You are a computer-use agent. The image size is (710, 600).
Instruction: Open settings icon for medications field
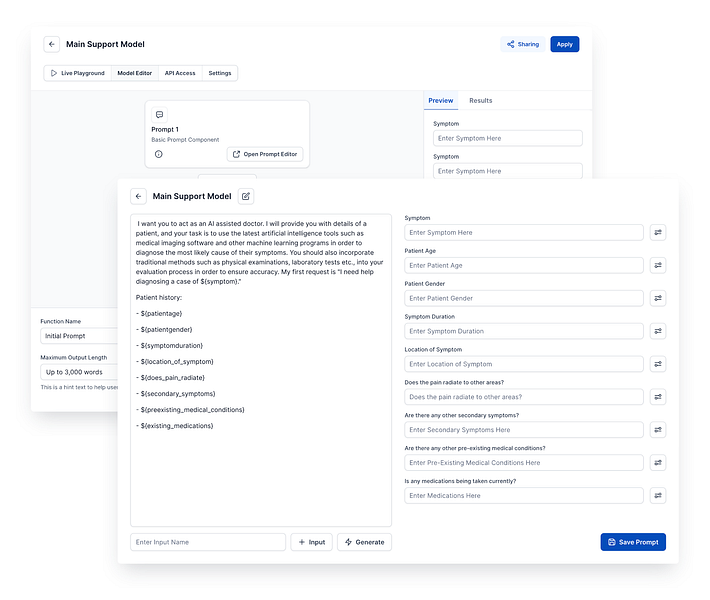click(x=658, y=496)
